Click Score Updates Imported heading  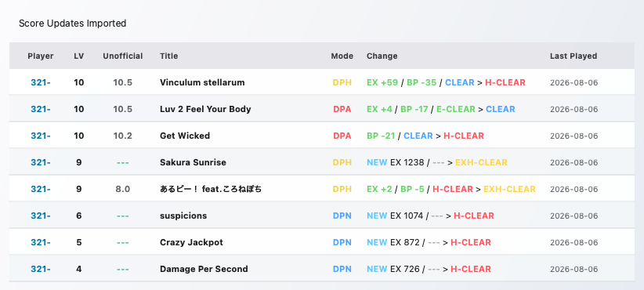pos(72,24)
